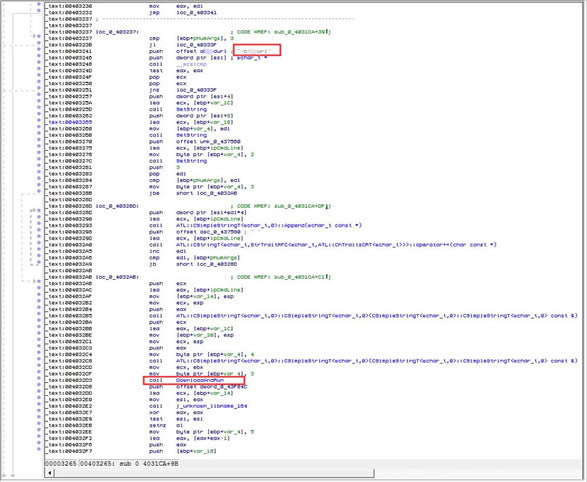Click the first SetString call
587x482 pixels.
point(191,109)
